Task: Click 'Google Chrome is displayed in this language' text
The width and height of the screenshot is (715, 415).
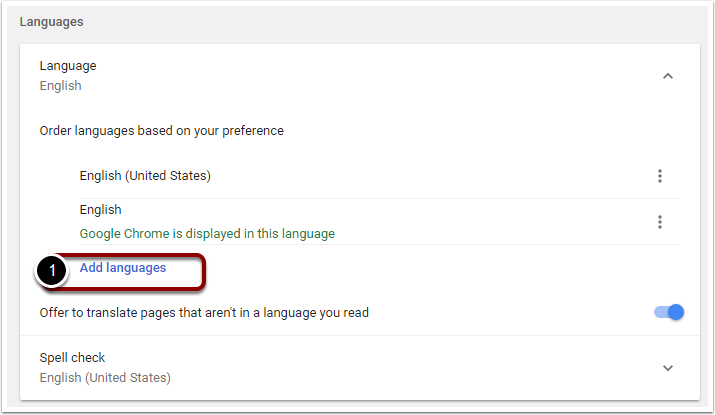Action: 207,233
